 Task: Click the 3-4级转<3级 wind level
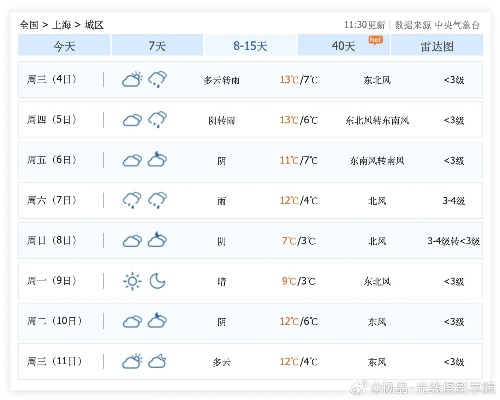click(x=454, y=241)
